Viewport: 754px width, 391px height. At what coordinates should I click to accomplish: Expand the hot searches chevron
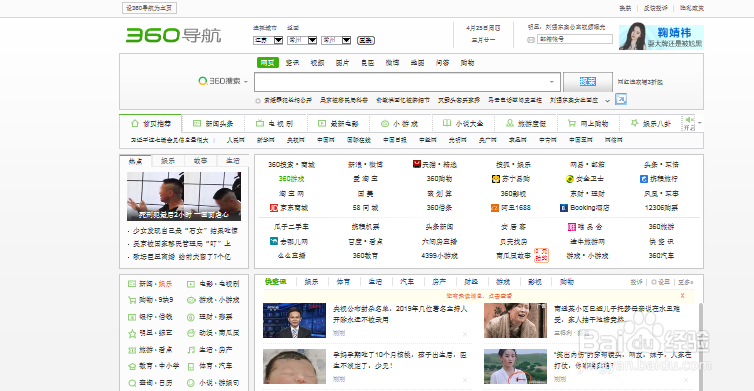(x=607, y=101)
